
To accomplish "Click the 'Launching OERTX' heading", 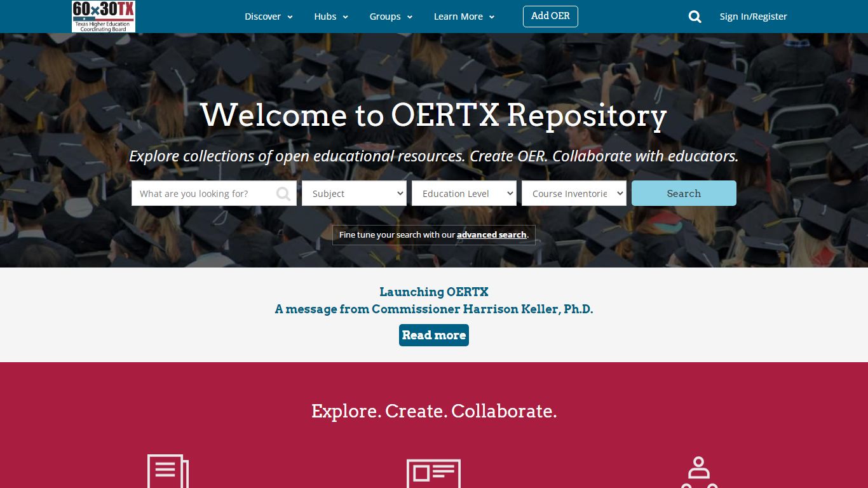I will click(x=434, y=292).
